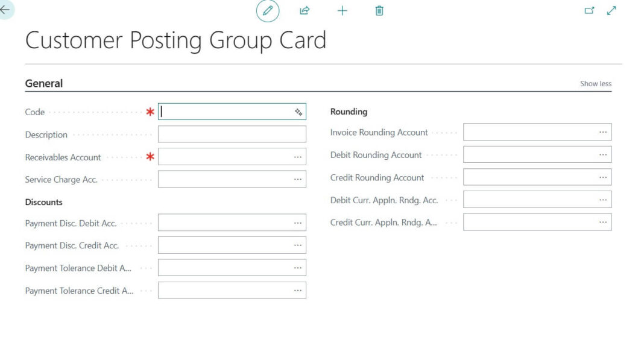Click the Debit Curr. Appln. Rndg. field
The height and width of the screenshot is (351, 644).
tap(537, 200)
